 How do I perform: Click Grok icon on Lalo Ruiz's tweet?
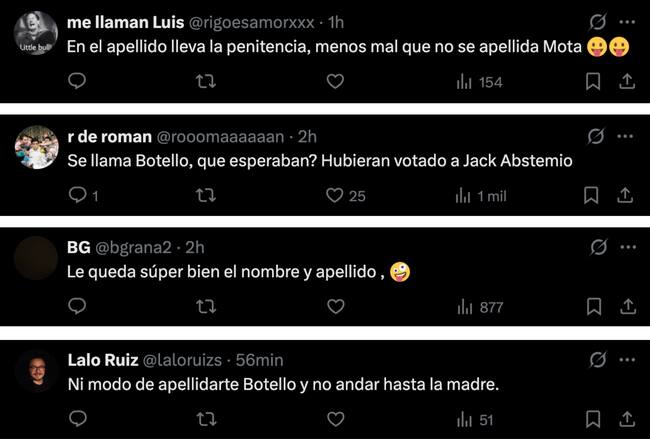pyautogui.click(x=596, y=360)
